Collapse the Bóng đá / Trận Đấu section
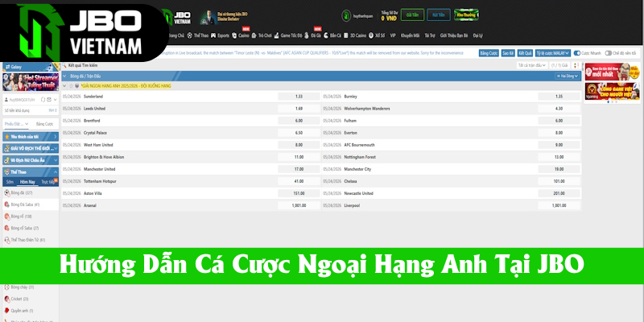 pyautogui.click(x=64, y=76)
